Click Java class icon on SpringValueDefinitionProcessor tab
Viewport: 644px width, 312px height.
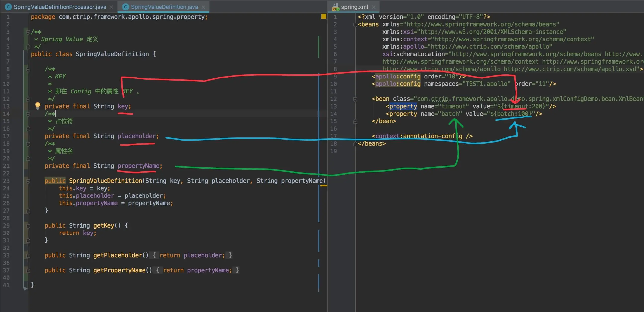click(8, 7)
